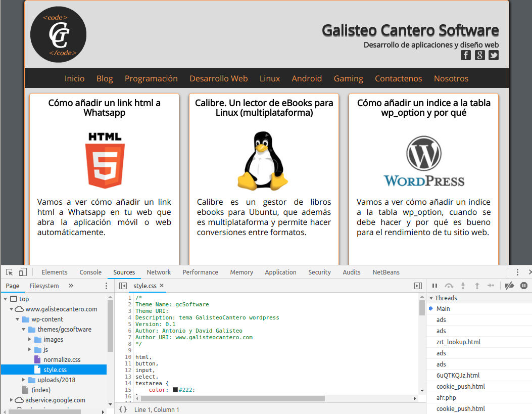Viewport: 532px width, 414px height.
Task: Select the Page navigator tab
Action: pyautogui.click(x=13, y=286)
